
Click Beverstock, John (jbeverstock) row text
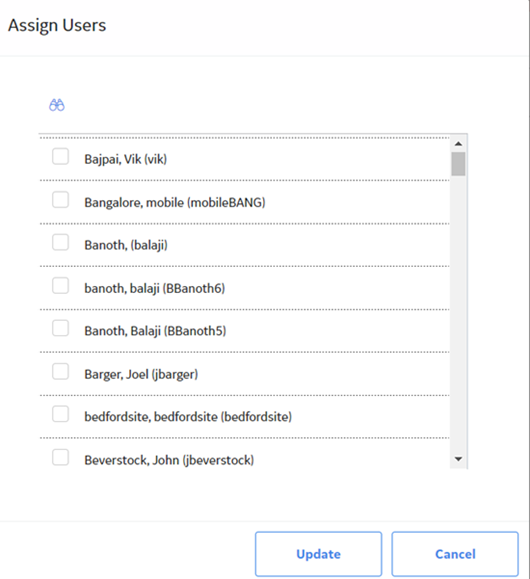coord(169,460)
